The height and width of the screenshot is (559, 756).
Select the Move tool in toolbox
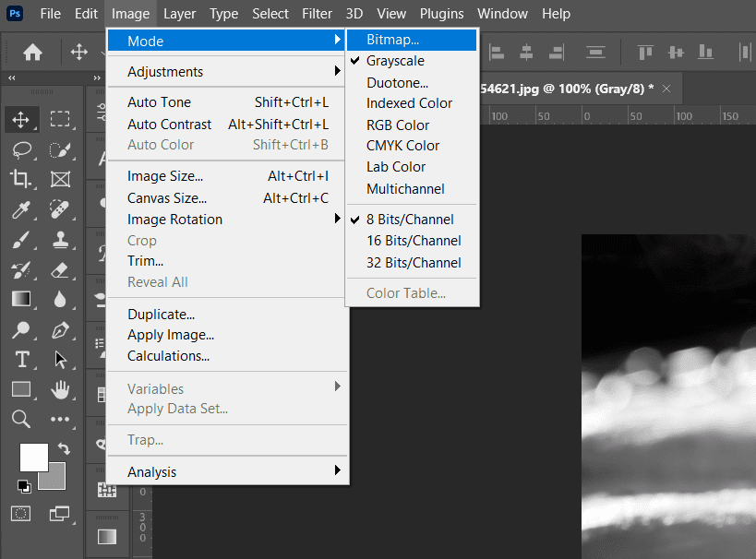20,120
